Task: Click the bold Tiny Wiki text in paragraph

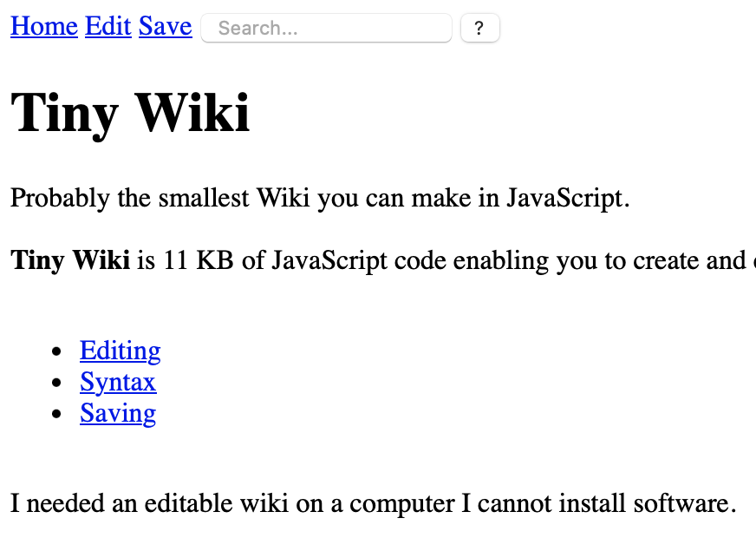Action: click(70, 260)
